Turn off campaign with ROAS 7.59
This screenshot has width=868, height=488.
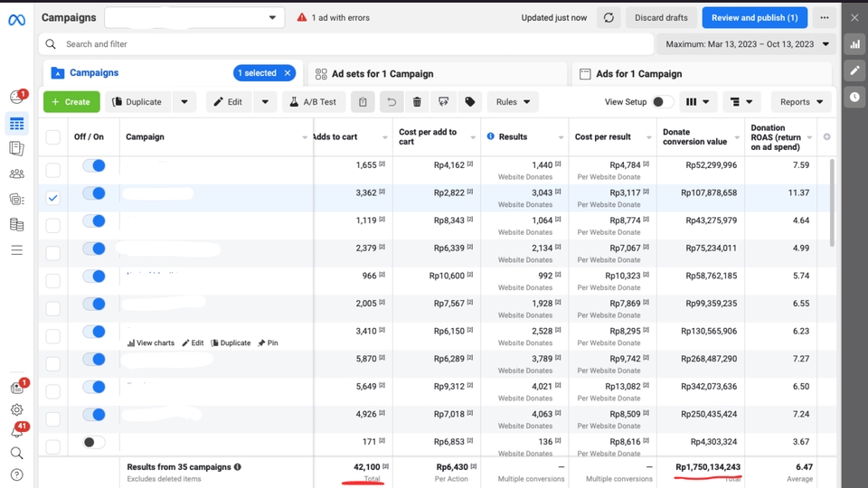pyautogui.click(x=93, y=165)
